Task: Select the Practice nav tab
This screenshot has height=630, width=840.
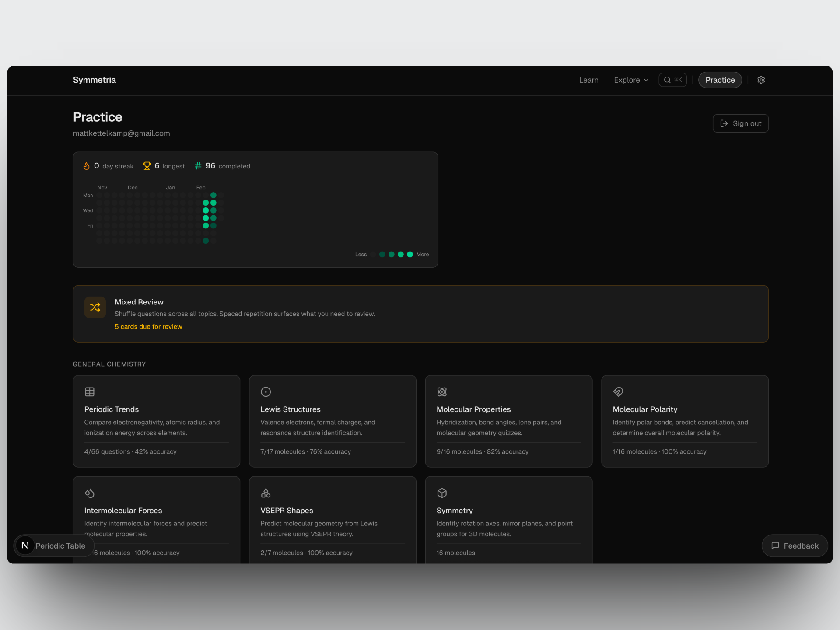Action: (720, 80)
